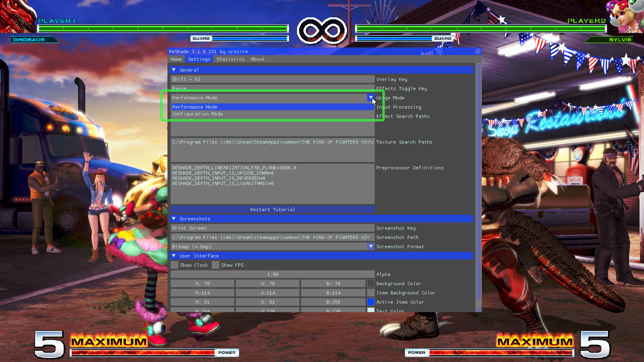Image resolution: width=644 pixels, height=362 pixels.
Task: Enable the Show FPS checkbox
Action: coord(215,265)
